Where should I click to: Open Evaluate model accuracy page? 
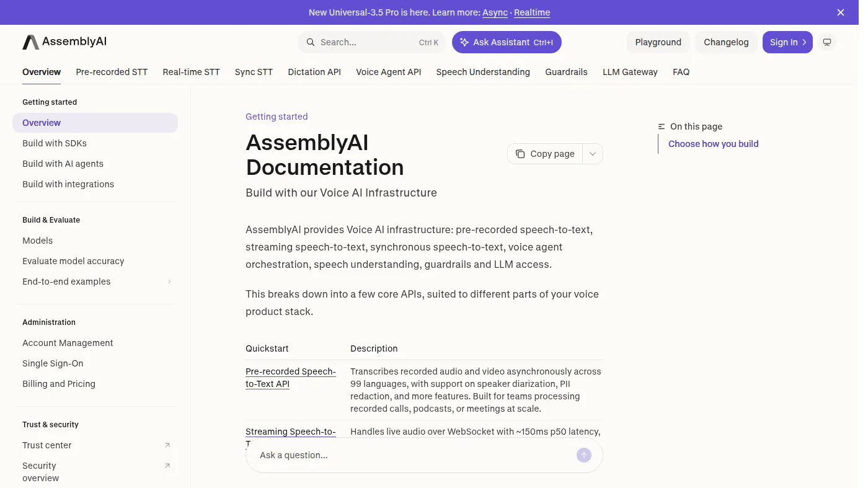pos(95,261)
